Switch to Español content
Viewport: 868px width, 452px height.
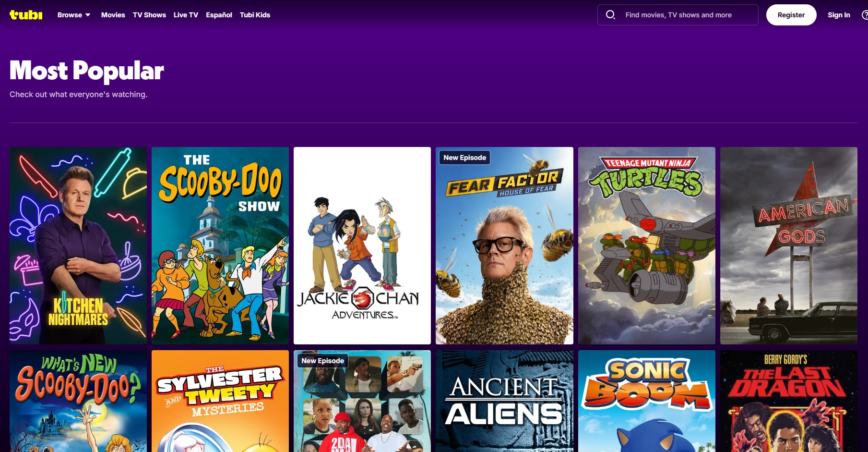click(219, 15)
